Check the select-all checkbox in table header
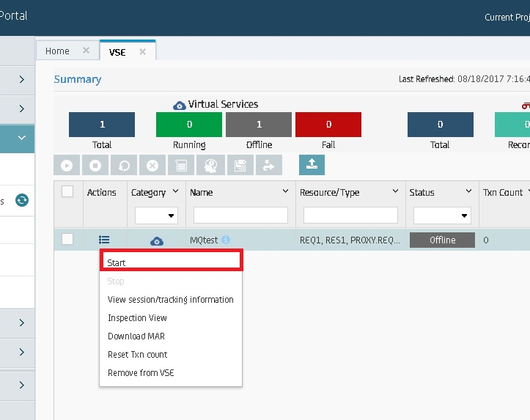Screen dimensions: 530x420 67,192
